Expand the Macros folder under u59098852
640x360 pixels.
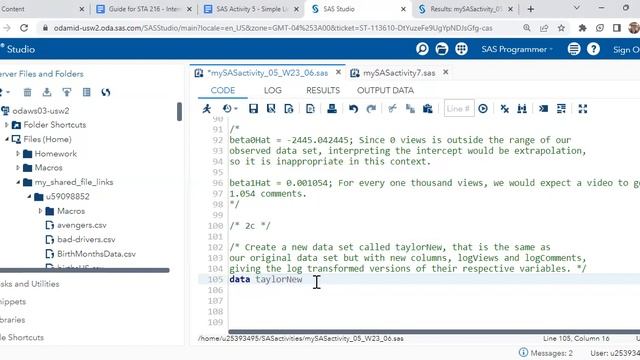click(40, 211)
